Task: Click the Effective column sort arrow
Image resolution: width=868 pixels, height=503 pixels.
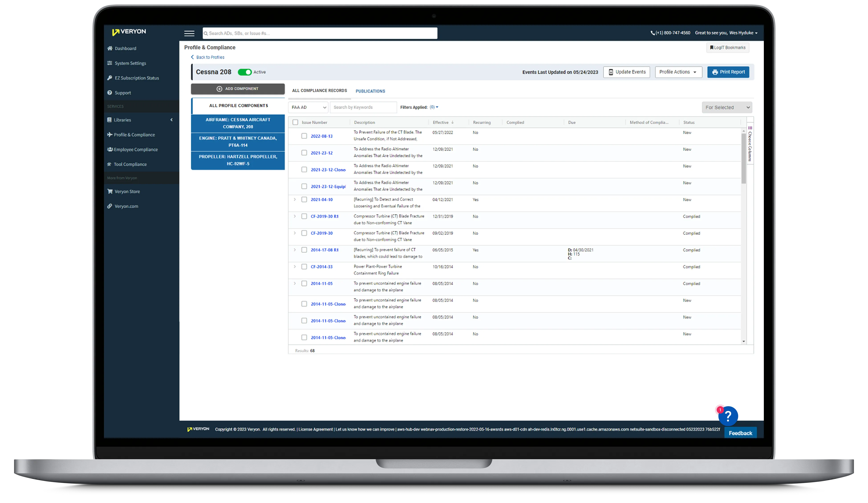Action: click(452, 122)
